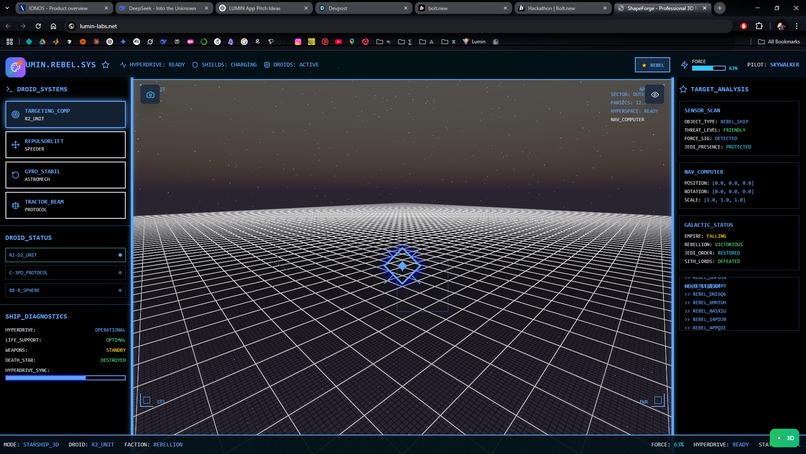
Task: Click the red extension icon in toolbar
Action: click(x=744, y=26)
